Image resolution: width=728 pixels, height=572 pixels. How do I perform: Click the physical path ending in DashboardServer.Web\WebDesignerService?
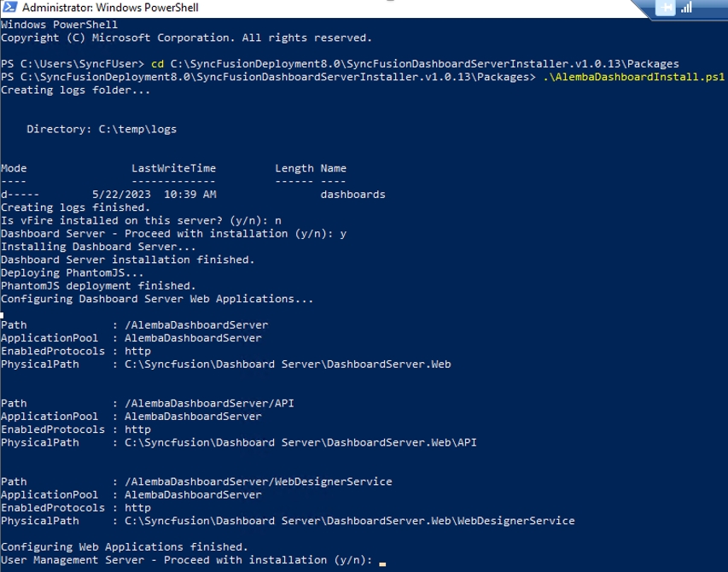click(x=349, y=521)
